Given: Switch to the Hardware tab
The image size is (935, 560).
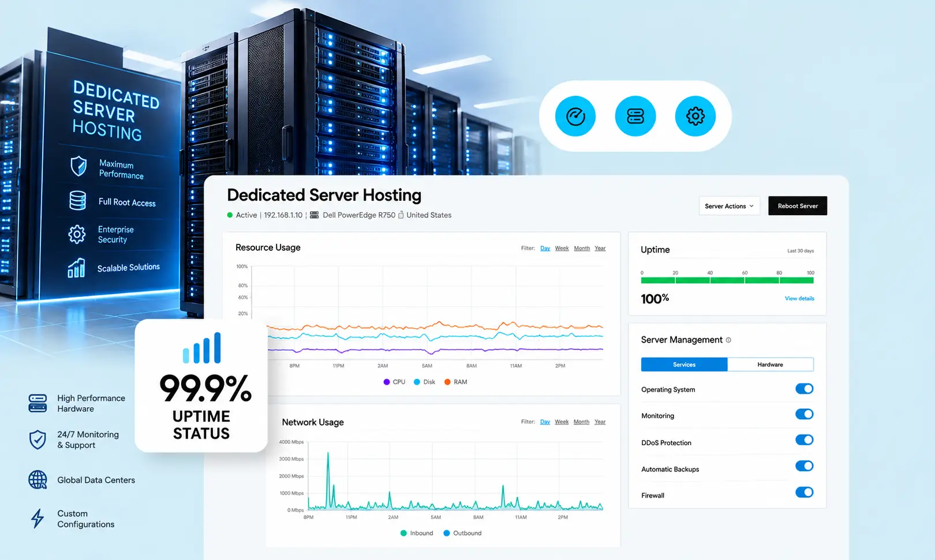Looking at the screenshot, I should [771, 364].
